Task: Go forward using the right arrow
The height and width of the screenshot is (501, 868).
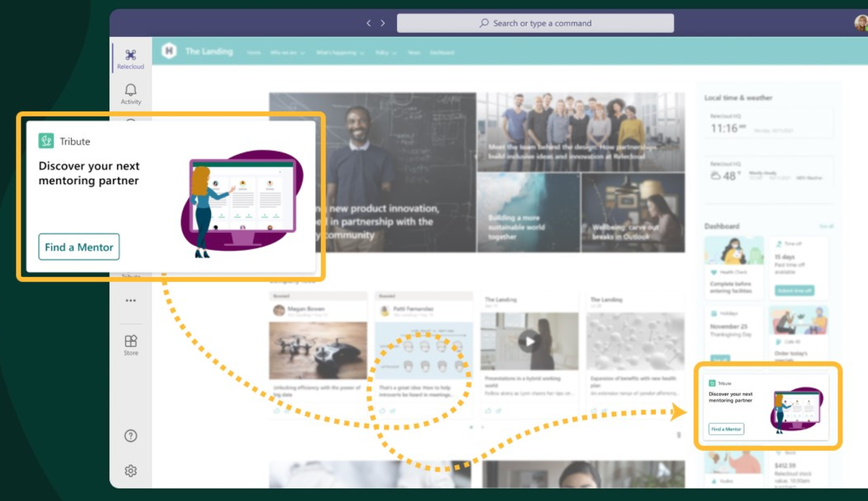Action: 383,23
